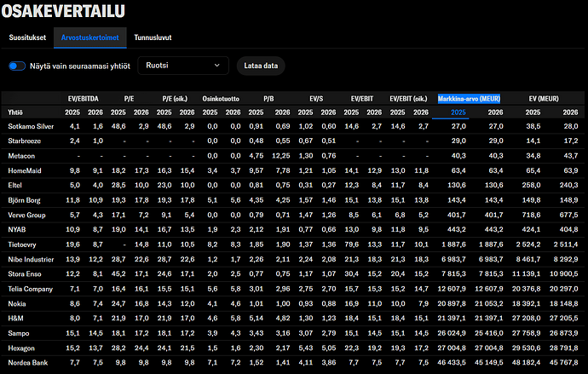Click the EV (MEUR) column header
Image resolution: width=588 pixels, height=374 pixels.
click(x=546, y=99)
